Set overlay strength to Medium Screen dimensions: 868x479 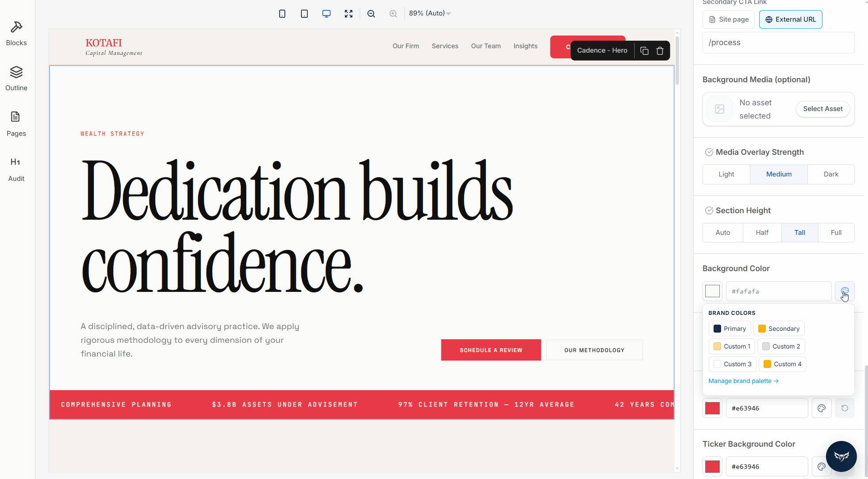click(x=779, y=174)
